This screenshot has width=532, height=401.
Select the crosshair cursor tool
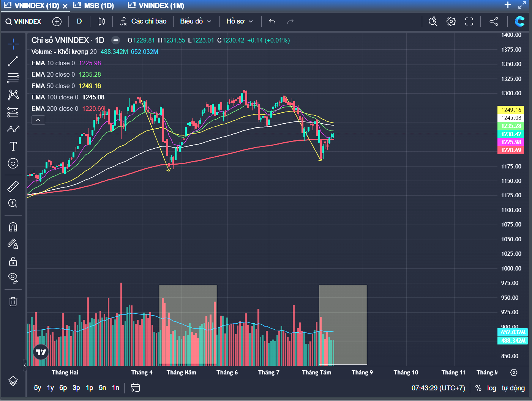coord(13,44)
